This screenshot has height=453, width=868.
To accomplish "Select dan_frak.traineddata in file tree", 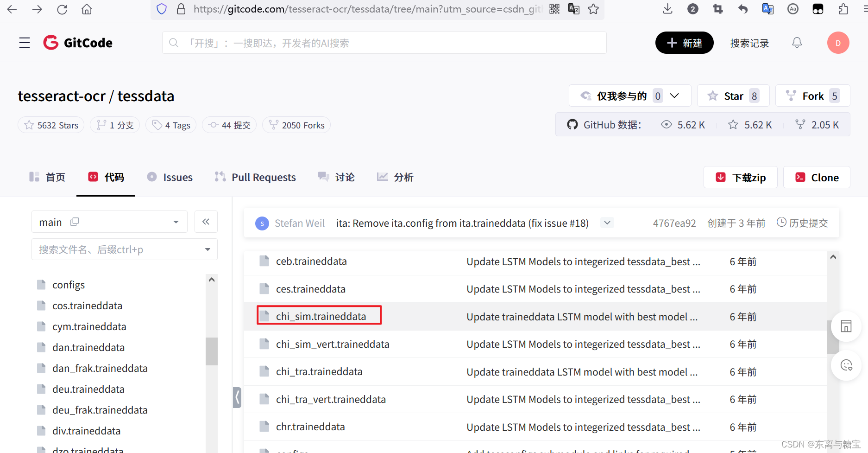I will [100, 368].
